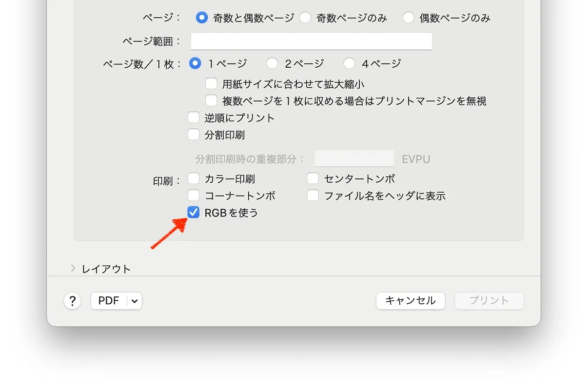This screenshot has width=588, height=389.
Task: Enable the 逆順にプリント checkbox
Action: tap(194, 117)
